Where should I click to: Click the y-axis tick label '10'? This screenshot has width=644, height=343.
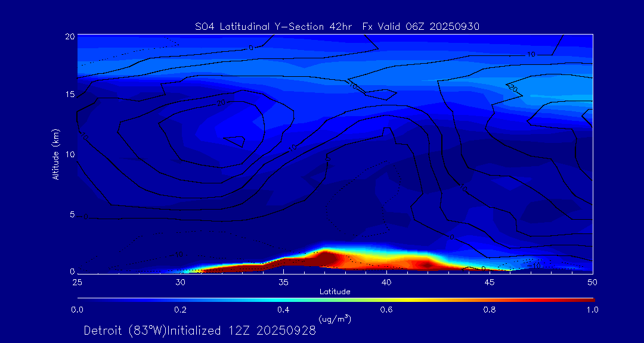pyautogui.click(x=69, y=154)
